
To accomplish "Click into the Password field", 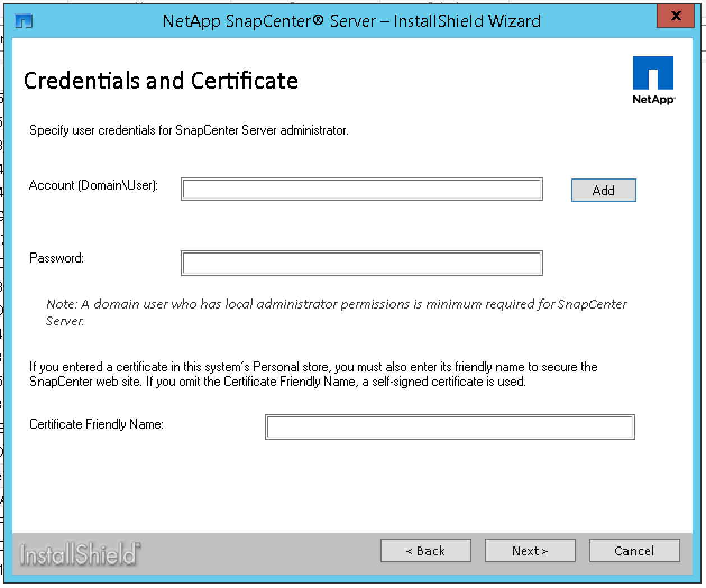I will pyautogui.click(x=361, y=263).
